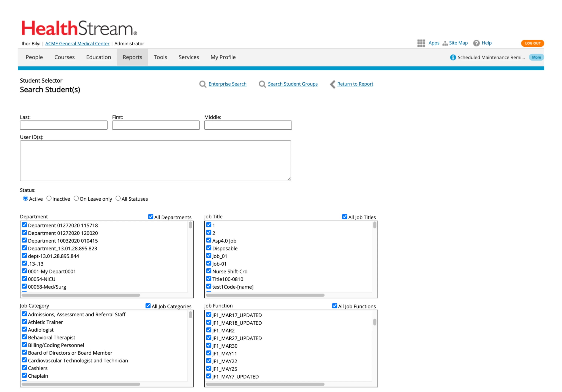562x392 pixels.
Task: Open Help via the question mark icon
Action: coord(477,43)
